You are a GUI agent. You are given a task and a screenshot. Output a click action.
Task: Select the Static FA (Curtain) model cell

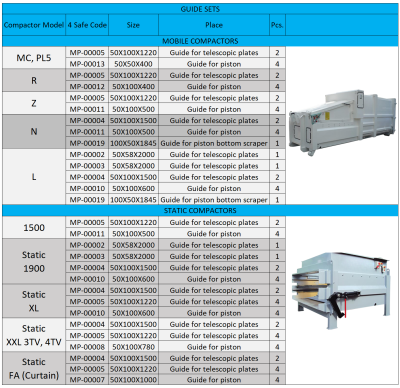pyautogui.click(x=34, y=369)
